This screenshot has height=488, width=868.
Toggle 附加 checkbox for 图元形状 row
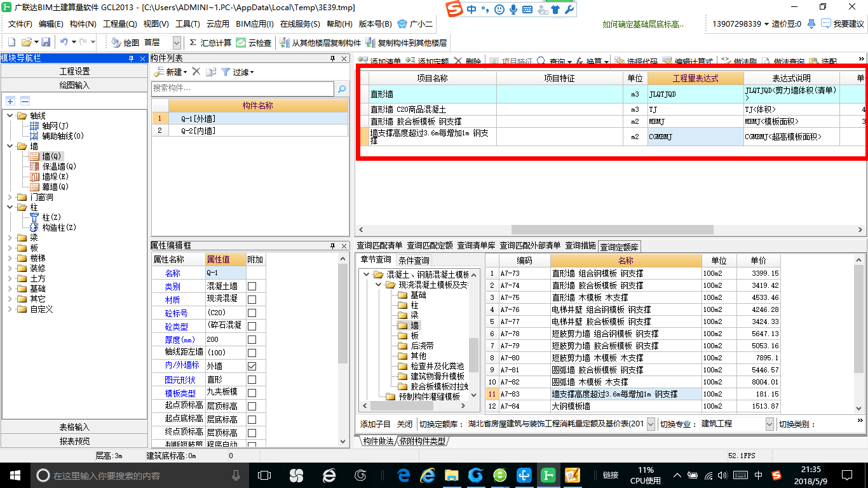tap(252, 380)
